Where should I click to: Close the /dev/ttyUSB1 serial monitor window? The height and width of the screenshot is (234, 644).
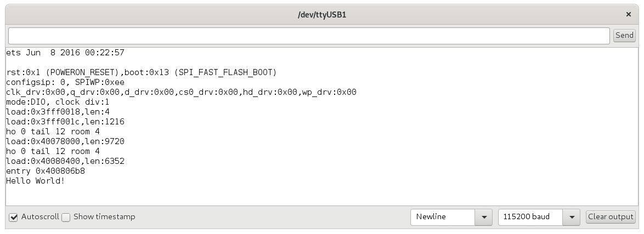click(629, 14)
